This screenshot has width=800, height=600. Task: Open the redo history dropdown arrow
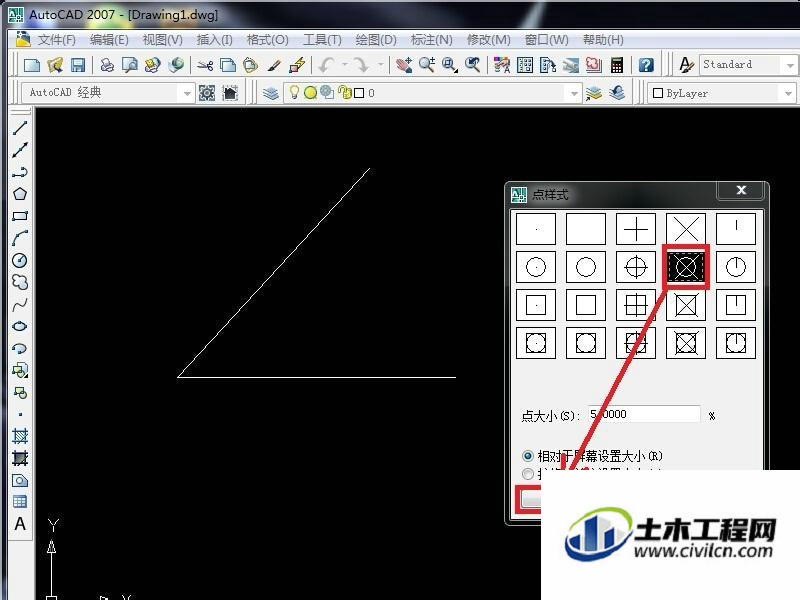[x=381, y=65]
